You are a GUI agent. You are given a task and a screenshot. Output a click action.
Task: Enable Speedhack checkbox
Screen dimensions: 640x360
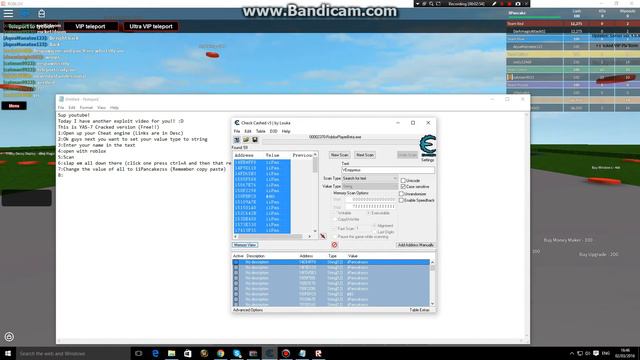click(x=402, y=200)
